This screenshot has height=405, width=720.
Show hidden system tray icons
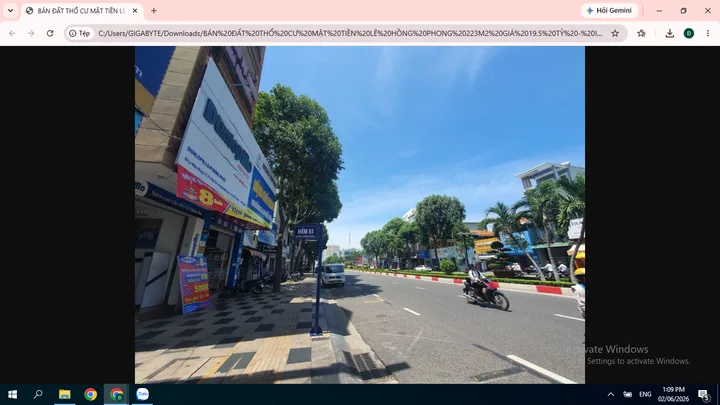[x=610, y=394]
